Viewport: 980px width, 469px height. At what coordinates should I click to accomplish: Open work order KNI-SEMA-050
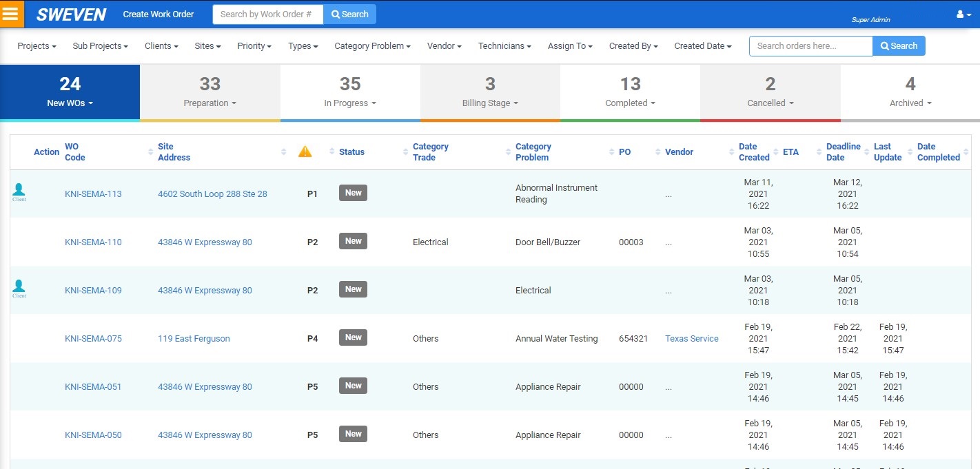pyautogui.click(x=93, y=435)
